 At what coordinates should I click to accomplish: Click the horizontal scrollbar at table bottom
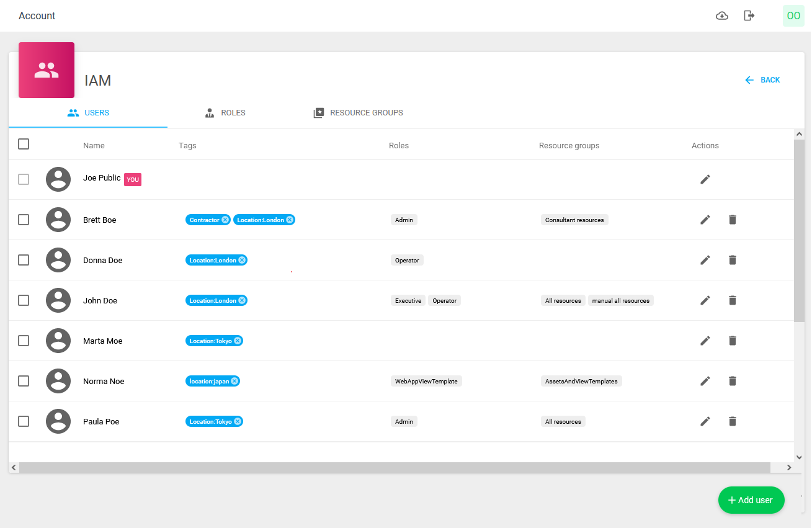tap(395, 467)
